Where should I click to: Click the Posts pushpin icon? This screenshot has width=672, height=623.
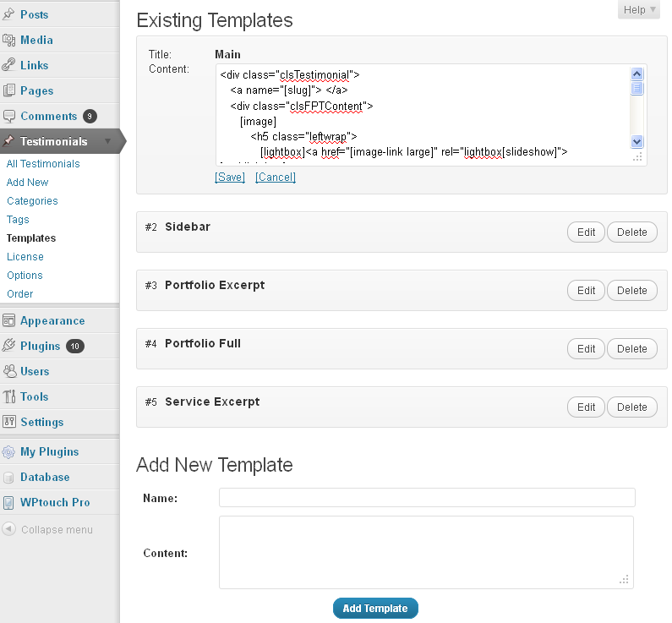pyautogui.click(x=8, y=14)
